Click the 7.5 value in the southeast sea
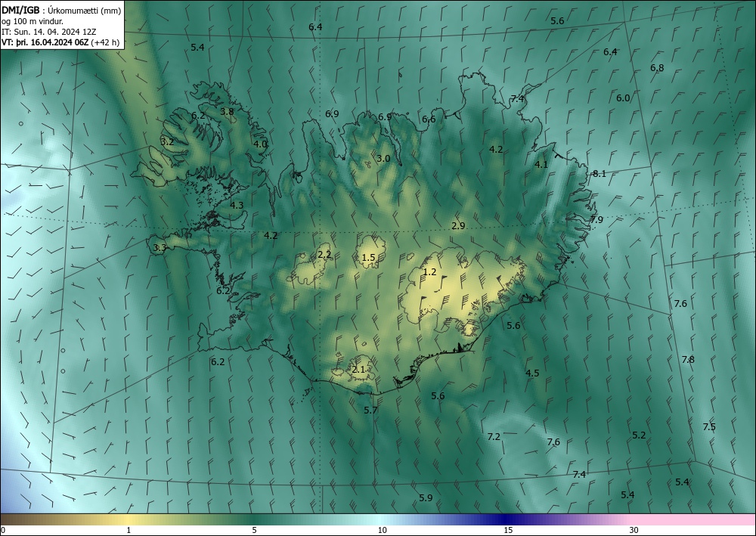This screenshot has width=756, height=536. point(709,426)
